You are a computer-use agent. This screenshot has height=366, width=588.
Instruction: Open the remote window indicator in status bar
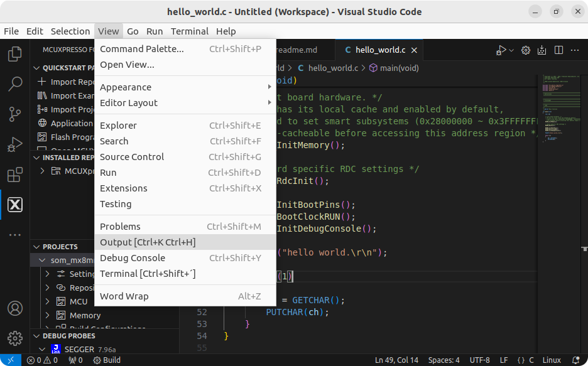(11, 360)
